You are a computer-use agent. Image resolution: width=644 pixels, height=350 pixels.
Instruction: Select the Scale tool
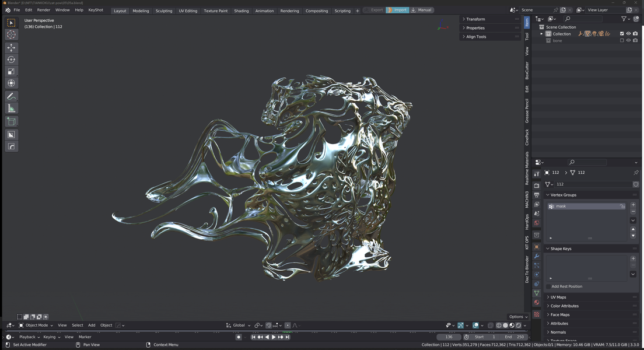click(x=11, y=72)
